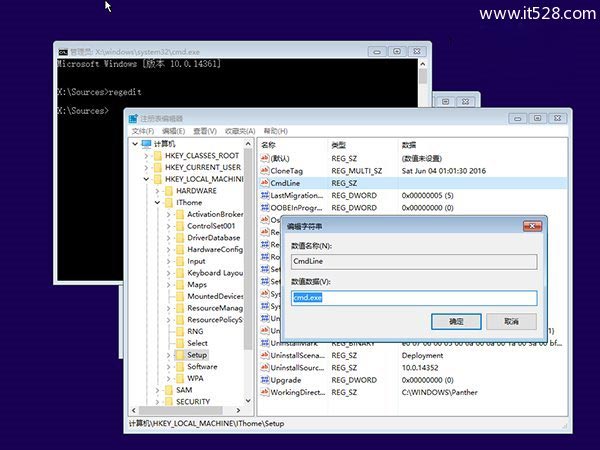Open the Help menu in Registry Editor
The image size is (600, 450).
click(276, 131)
